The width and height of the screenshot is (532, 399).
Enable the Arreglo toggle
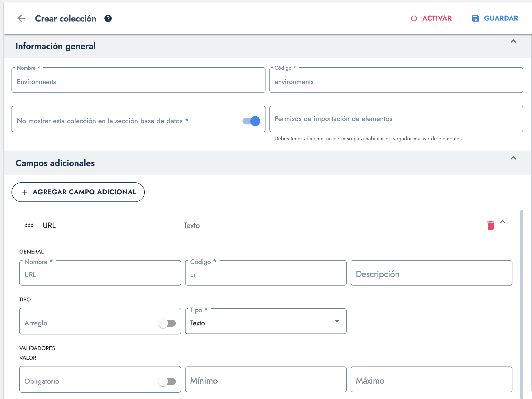coord(167,323)
